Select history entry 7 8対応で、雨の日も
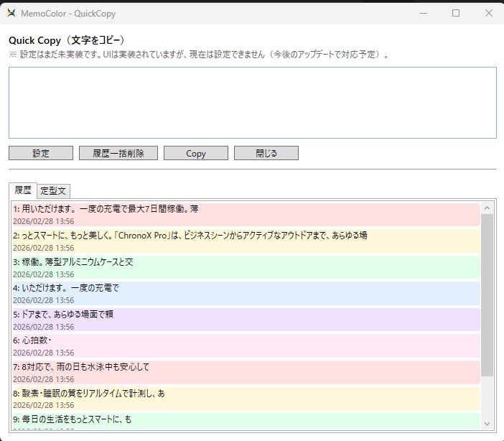The height and width of the screenshot is (441, 504). point(246,373)
